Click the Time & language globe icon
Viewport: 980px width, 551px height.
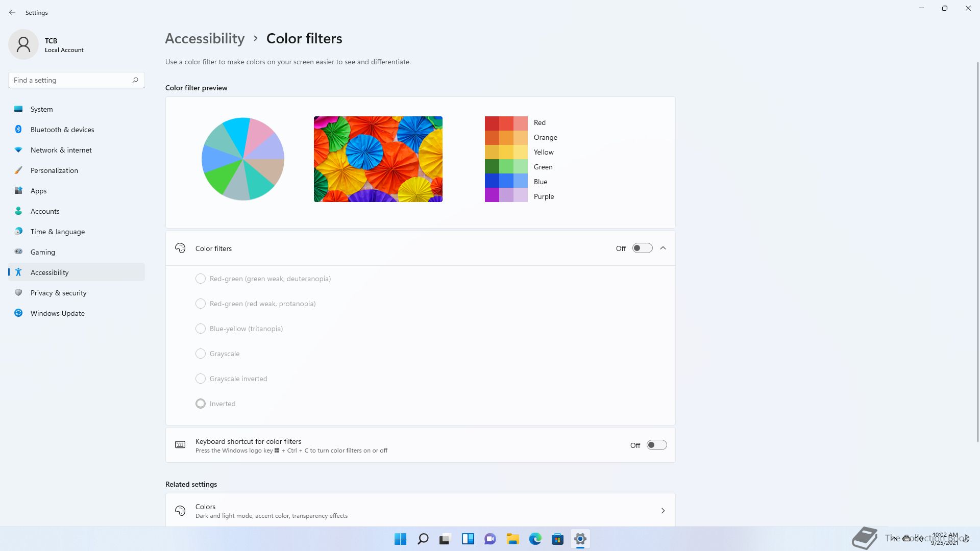[18, 231]
